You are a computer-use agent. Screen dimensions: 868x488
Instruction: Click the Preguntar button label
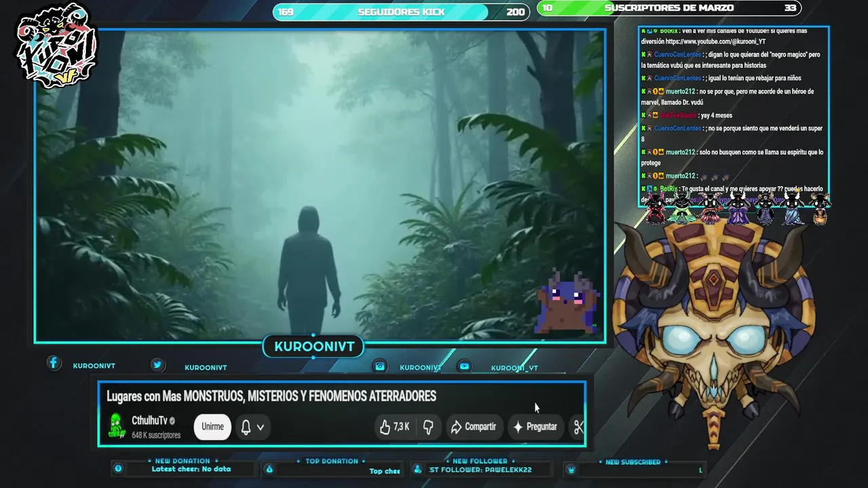pyautogui.click(x=542, y=427)
